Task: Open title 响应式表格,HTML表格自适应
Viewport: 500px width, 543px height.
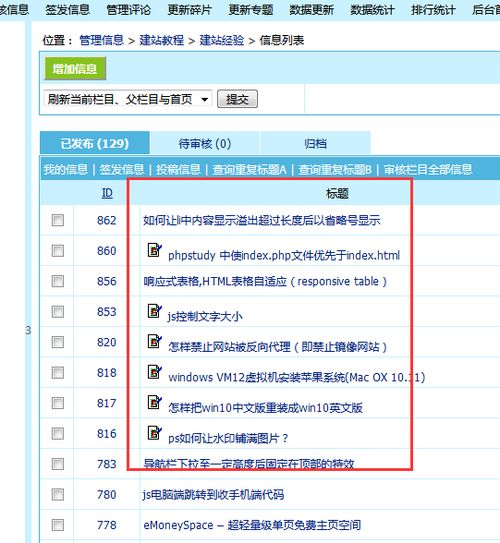Action: (265, 281)
